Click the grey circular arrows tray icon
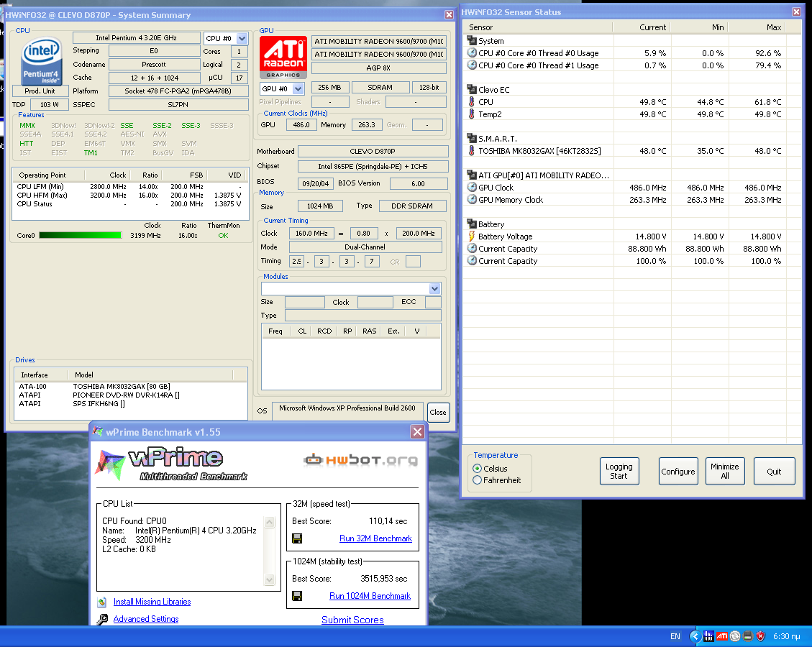 [735, 636]
